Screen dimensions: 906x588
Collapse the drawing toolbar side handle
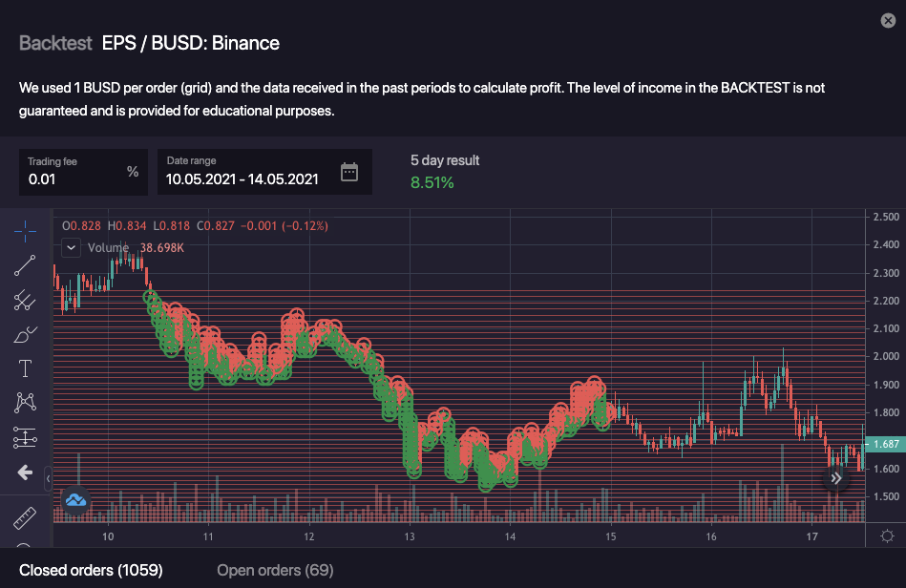[x=49, y=474]
